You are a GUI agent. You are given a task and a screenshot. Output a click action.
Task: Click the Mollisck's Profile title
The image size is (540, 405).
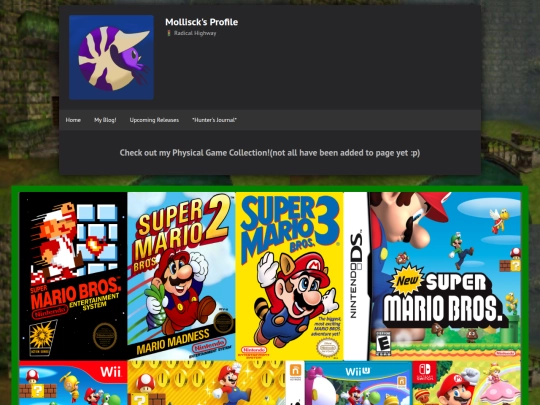201,22
